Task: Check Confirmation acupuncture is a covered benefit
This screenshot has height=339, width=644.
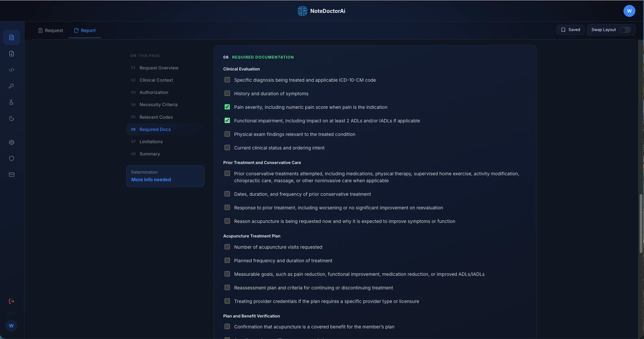Action: click(x=227, y=326)
